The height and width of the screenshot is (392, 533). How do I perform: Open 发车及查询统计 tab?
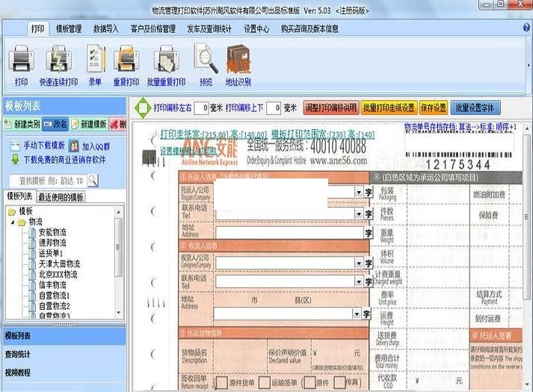(x=209, y=29)
